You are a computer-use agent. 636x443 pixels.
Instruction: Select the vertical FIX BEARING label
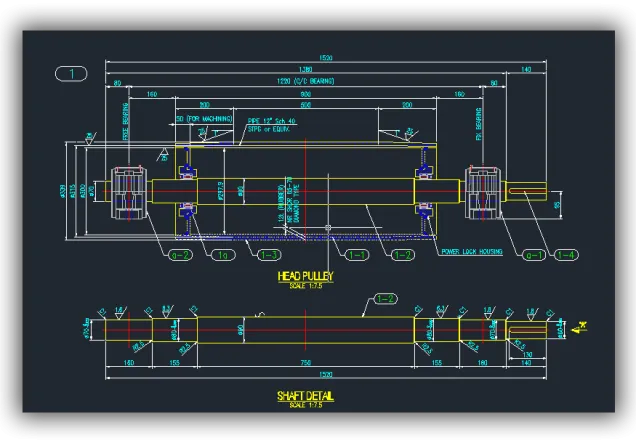[479, 124]
